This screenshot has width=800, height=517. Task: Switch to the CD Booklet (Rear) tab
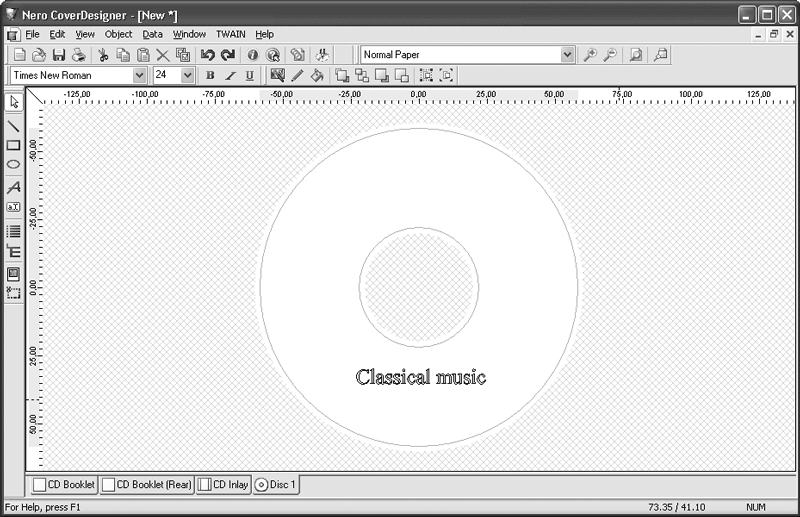147,485
